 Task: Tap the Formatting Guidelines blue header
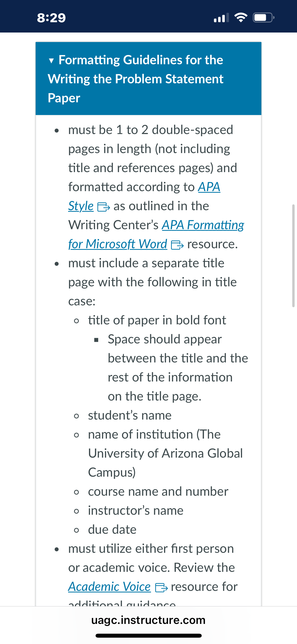148,79
